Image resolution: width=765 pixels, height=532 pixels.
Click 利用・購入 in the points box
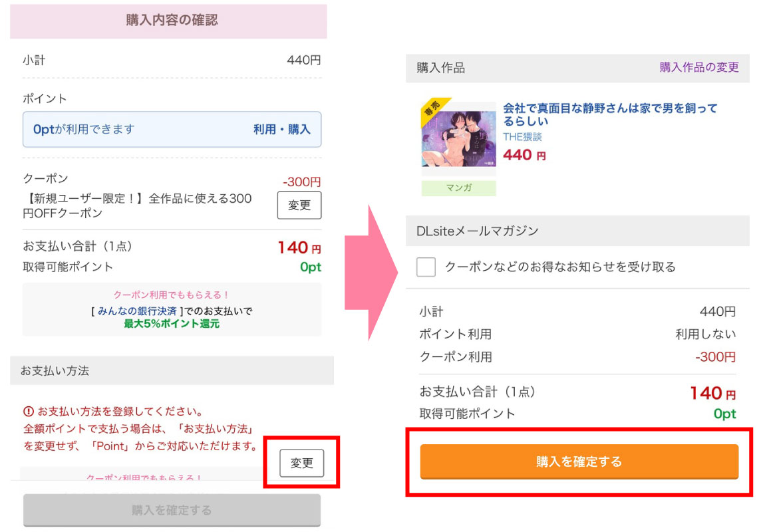pyautogui.click(x=281, y=129)
